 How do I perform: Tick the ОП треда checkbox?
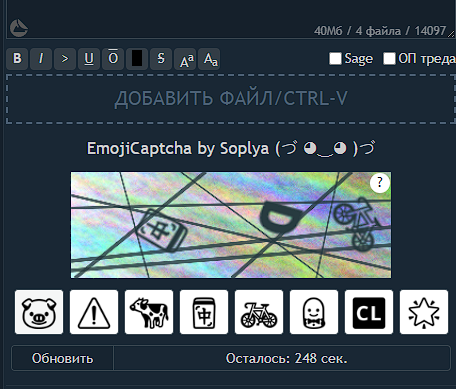[x=389, y=59]
